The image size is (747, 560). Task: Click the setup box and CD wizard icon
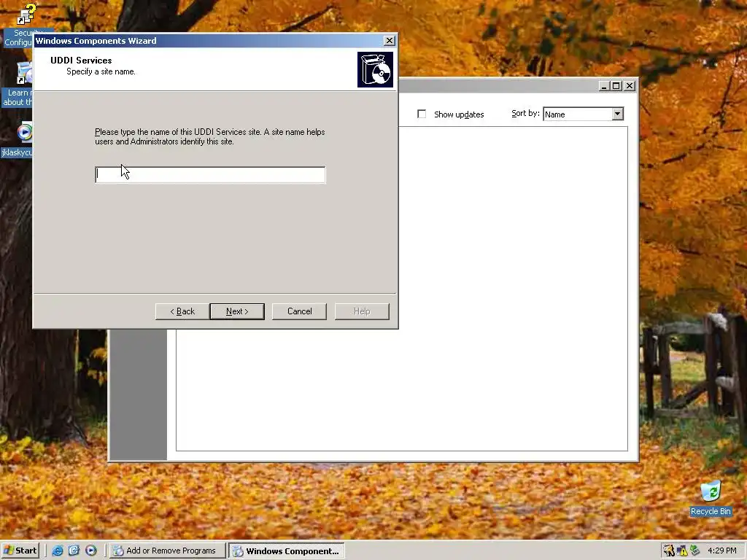[376, 70]
